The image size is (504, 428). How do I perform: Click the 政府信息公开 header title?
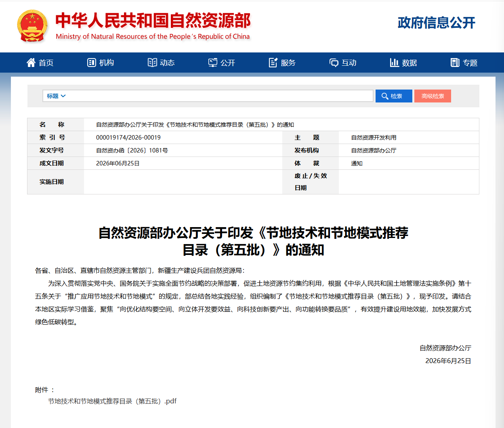437,23
